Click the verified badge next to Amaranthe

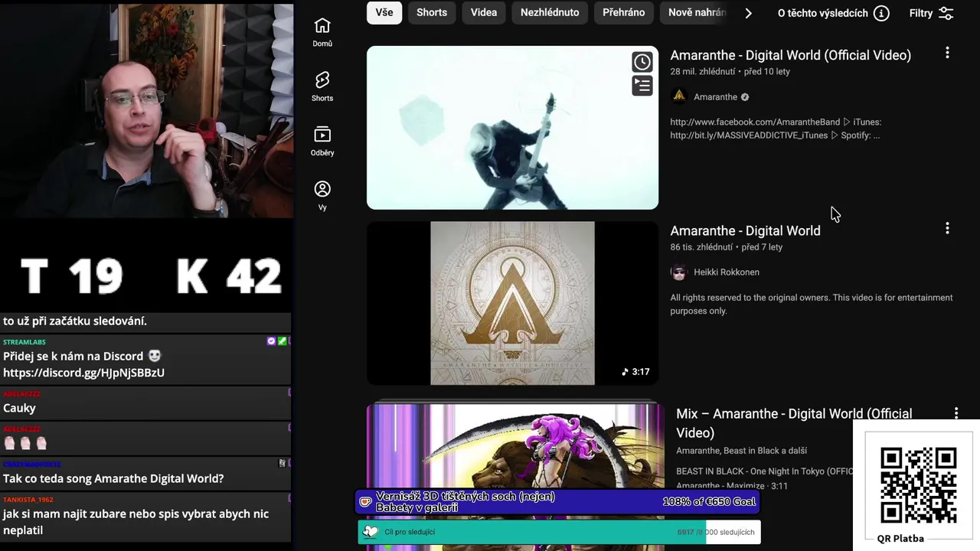745,97
